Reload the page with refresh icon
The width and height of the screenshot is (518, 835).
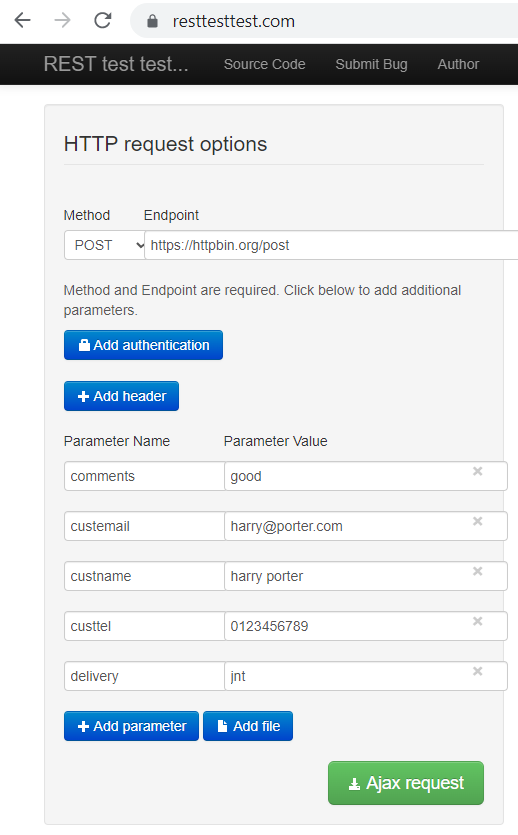pos(102,21)
